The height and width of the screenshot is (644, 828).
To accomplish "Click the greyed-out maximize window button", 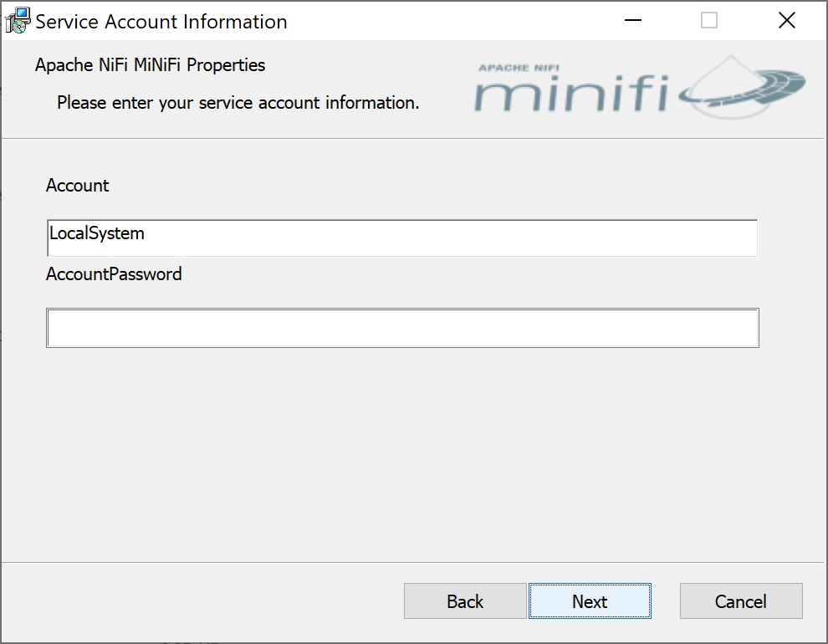I will coord(709,21).
